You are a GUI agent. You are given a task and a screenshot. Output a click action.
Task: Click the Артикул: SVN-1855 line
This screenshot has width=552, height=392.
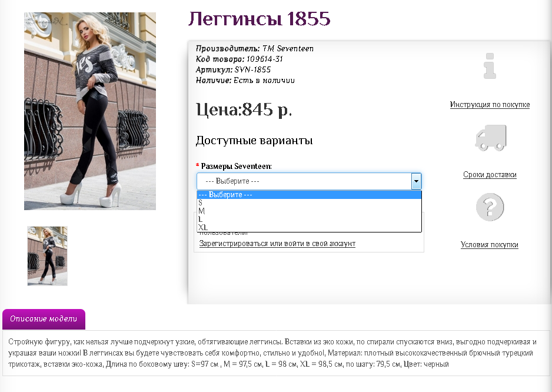click(x=233, y=69)
